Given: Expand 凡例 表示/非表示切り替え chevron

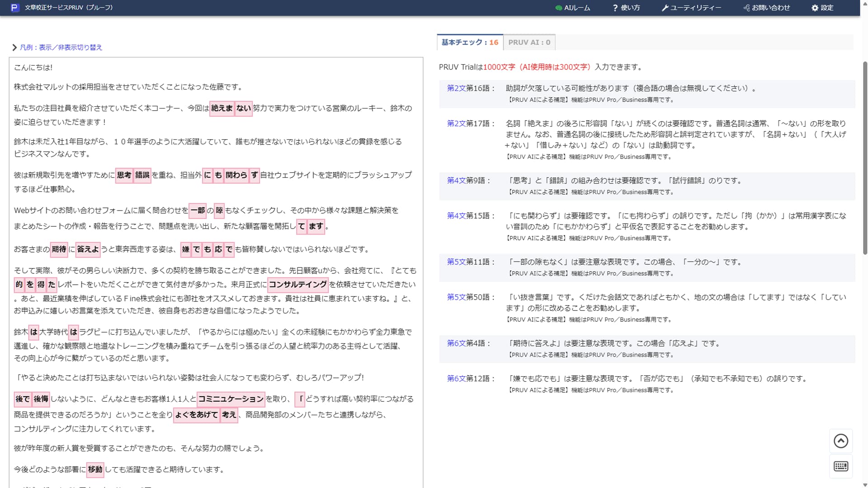Looking at the screenshot, I should coord(15,47).
